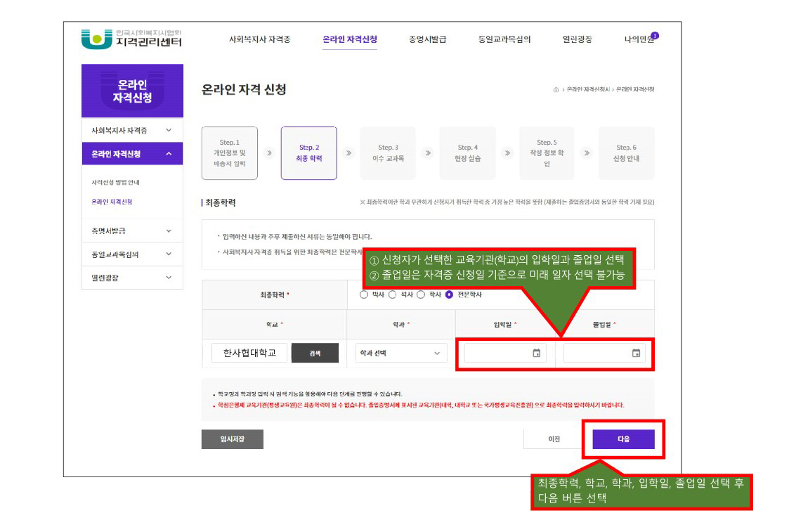Click the notification badge on 나의민원

655,35
